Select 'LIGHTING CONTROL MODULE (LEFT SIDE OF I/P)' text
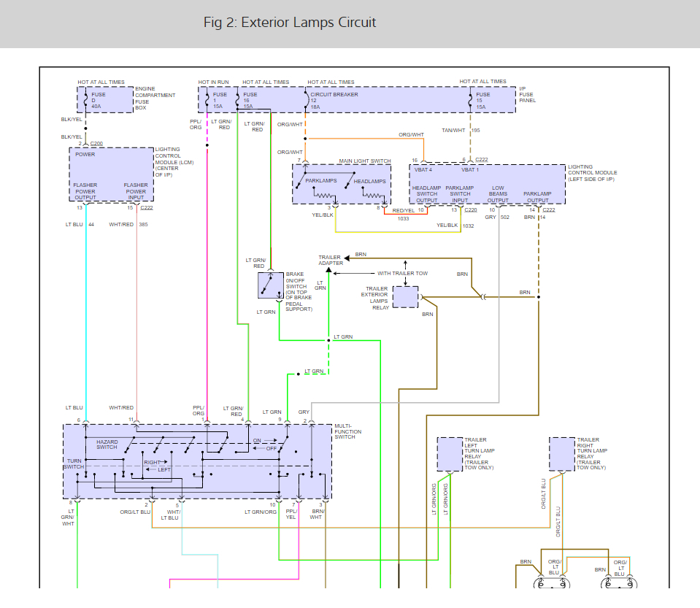700x608 pixels. (593, 173)
